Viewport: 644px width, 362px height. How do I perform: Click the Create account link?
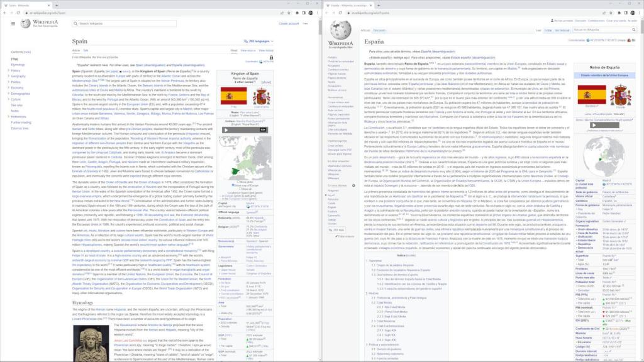click(x=289, y=24)
